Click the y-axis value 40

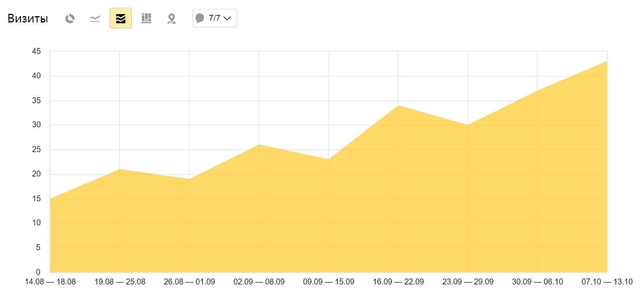36,76
